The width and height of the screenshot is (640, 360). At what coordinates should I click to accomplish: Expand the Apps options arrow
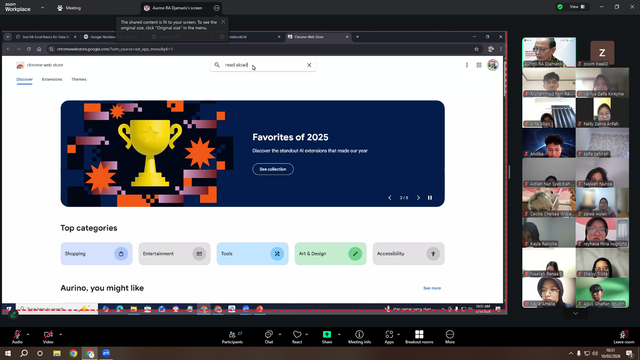point(398,334)
